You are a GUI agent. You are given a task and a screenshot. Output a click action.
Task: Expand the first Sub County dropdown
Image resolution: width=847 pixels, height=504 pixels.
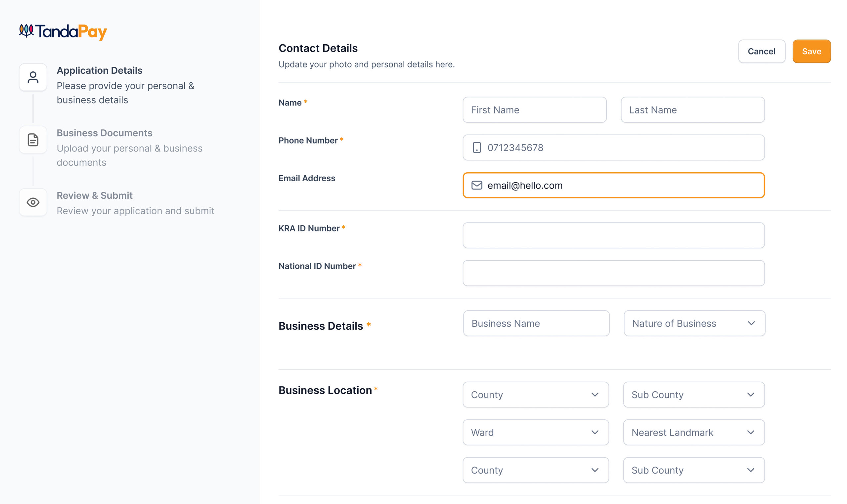click(x=693, y=395)
